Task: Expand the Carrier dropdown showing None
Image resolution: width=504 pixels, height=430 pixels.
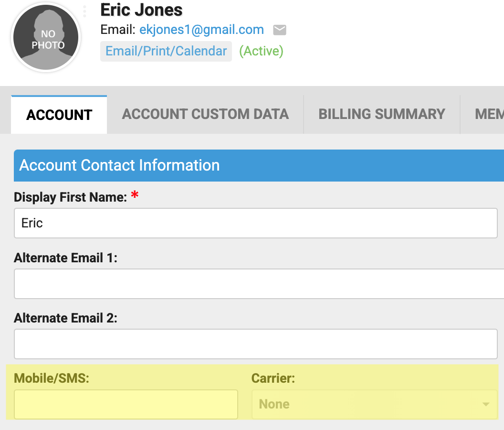Action: pos(374,404)
